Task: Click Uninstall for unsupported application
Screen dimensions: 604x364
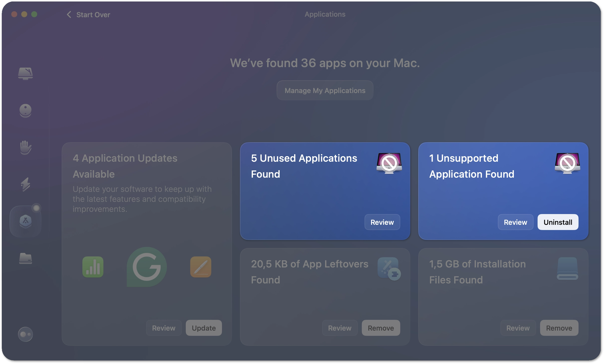Action: pos(558,222)
